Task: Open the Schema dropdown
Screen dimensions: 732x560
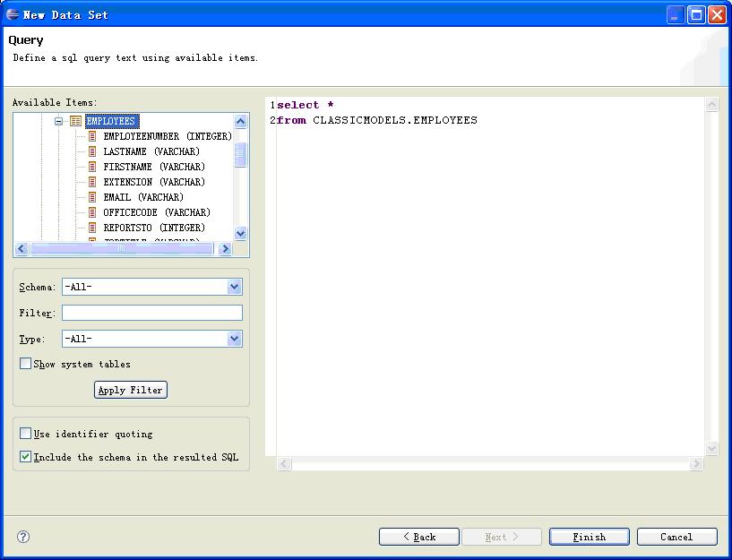Action: 235,287
